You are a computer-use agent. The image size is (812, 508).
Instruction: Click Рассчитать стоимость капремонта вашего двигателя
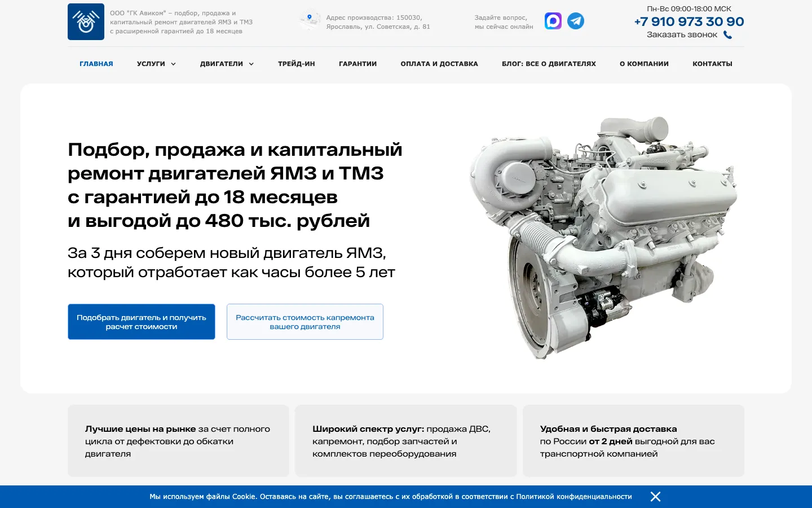tap(305, 322)
